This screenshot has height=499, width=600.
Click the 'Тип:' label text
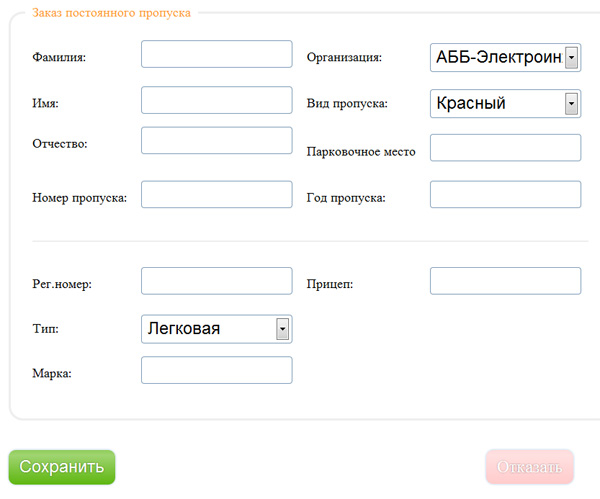[45, 328]
